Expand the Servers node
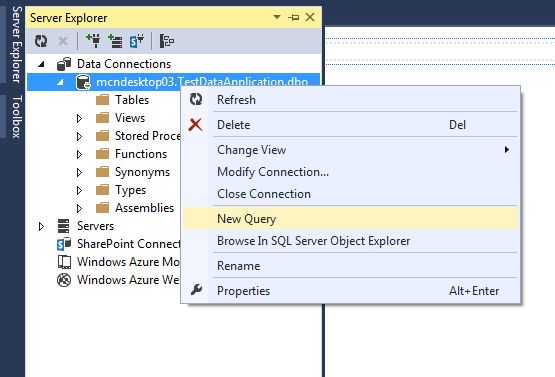 tap(41, 226)
